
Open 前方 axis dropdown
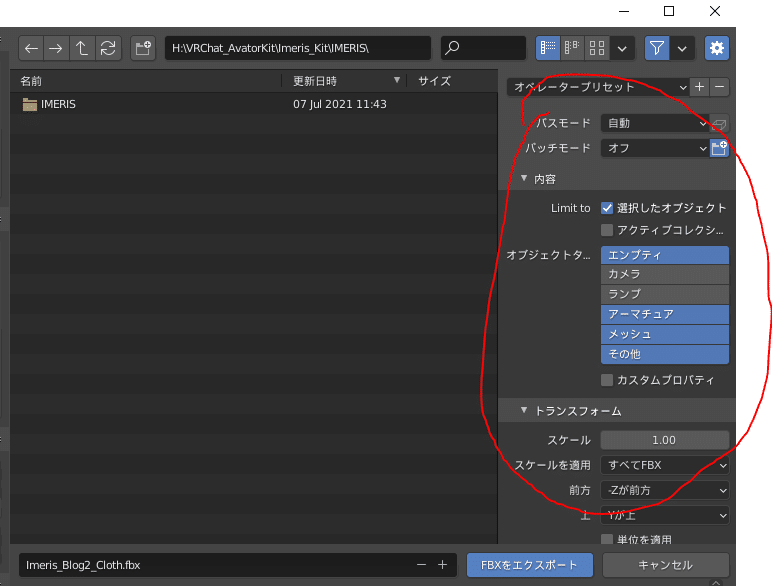665,490
